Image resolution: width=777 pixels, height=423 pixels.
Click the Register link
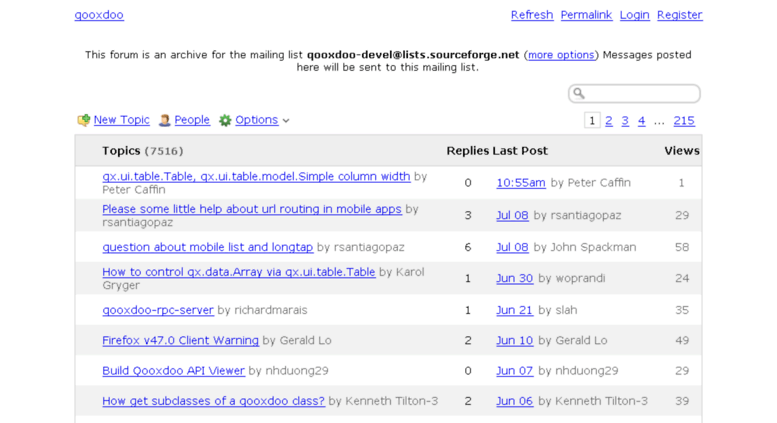click(679, 15)
